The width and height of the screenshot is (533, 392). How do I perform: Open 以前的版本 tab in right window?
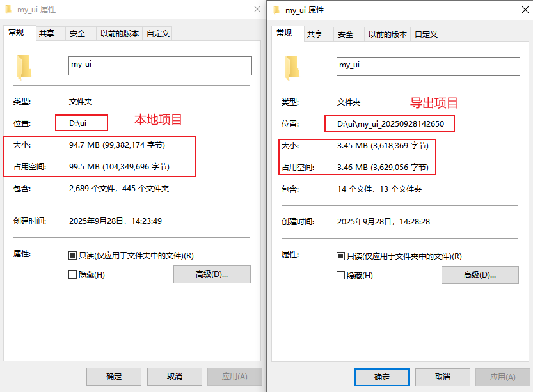coord(388,35)
